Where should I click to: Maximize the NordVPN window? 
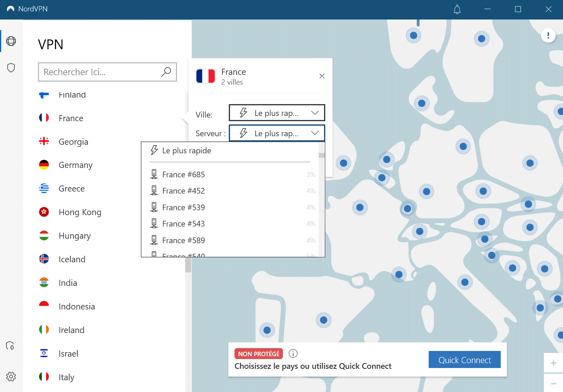[x=518, y=9]
